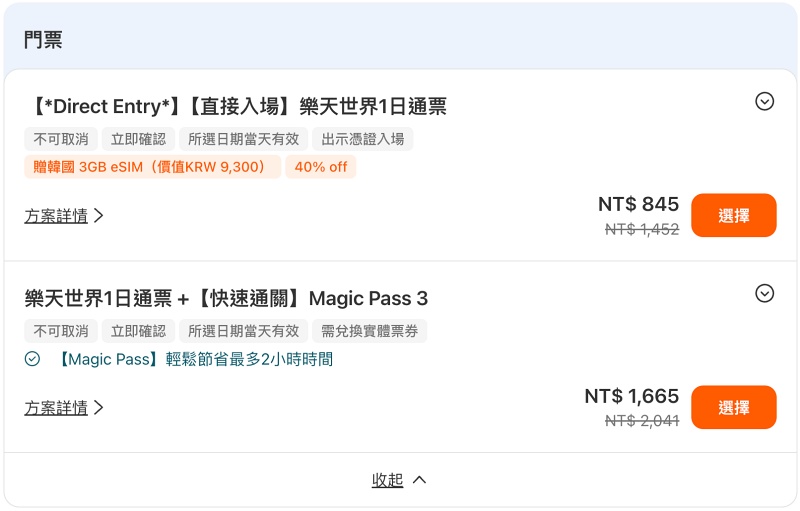Screen dimensions: 800x511
Task: Expand the Direct Entry ticket chevron circle
Action: (764, 101)
